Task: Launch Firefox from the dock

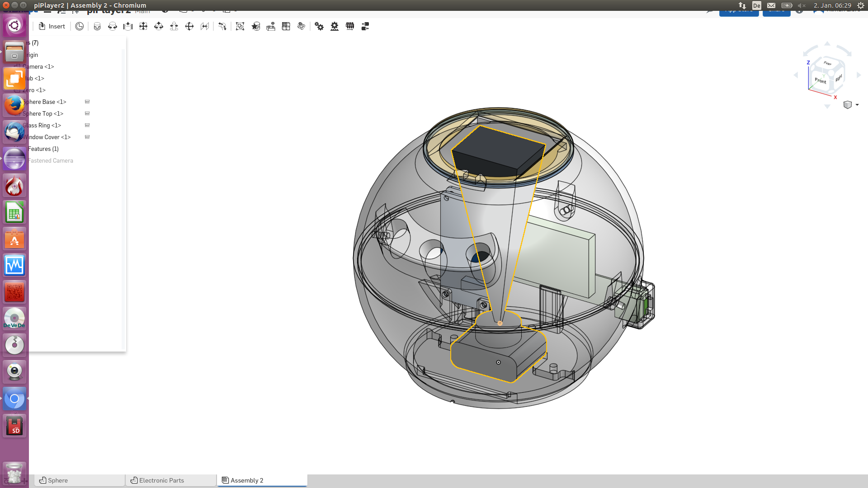Action: click(14, 105)
